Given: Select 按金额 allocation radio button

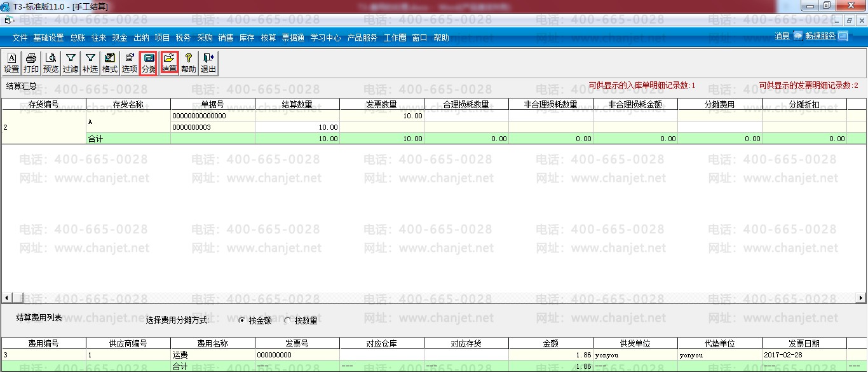Looking at the screenshot, I should (242, 320).
